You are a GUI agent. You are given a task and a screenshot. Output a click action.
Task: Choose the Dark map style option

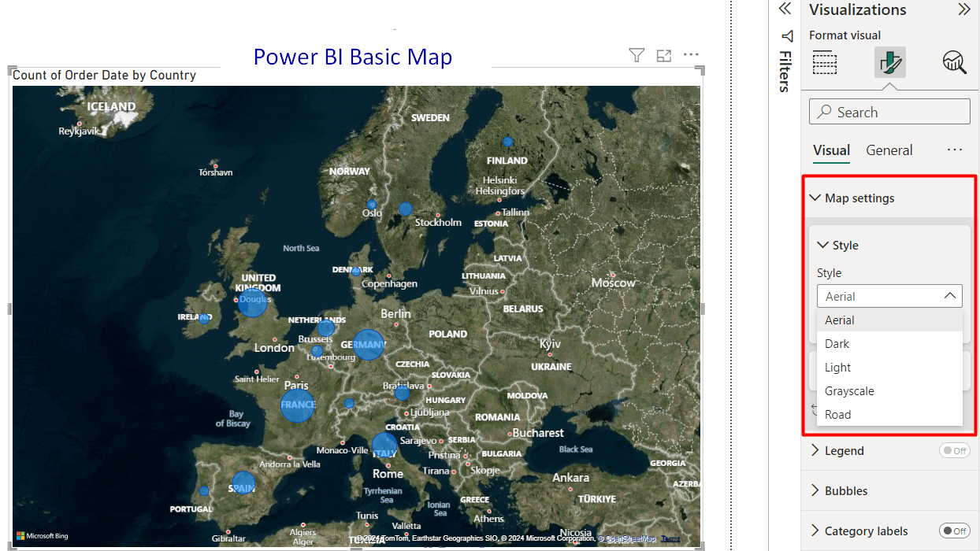(837, 343)
